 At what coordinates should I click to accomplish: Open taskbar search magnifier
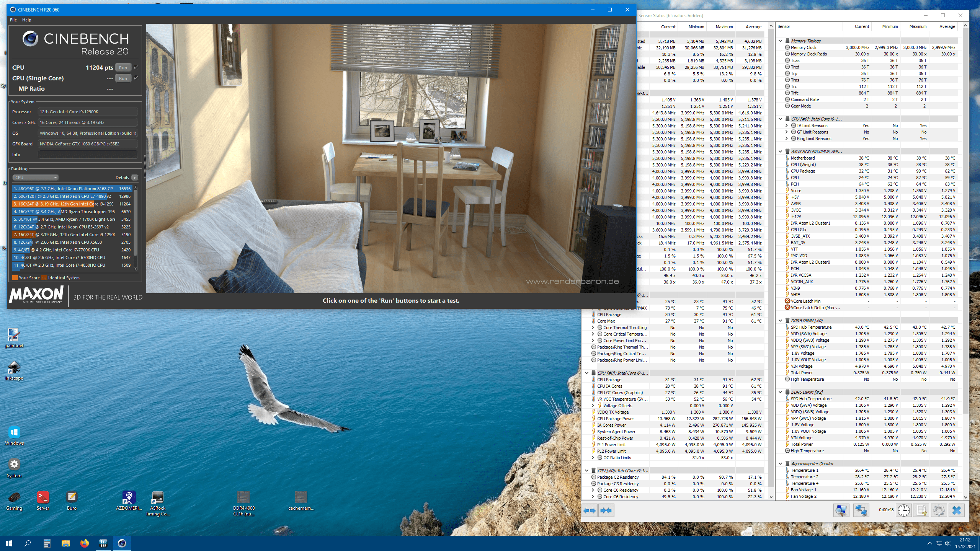click(28, 543)
